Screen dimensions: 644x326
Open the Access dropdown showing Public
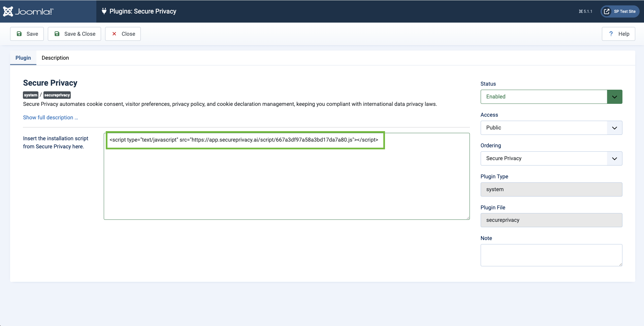point(551,128)
